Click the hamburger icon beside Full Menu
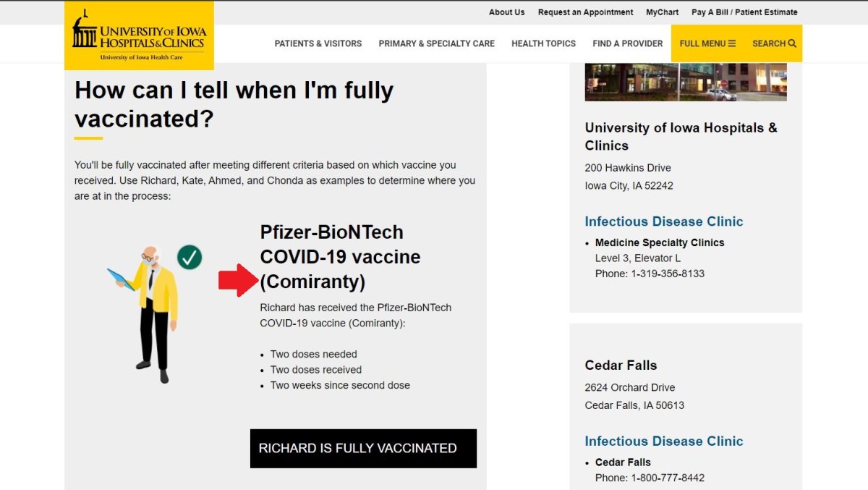The height and width of the screenshot is (490, 868). [x=732, y=43]
